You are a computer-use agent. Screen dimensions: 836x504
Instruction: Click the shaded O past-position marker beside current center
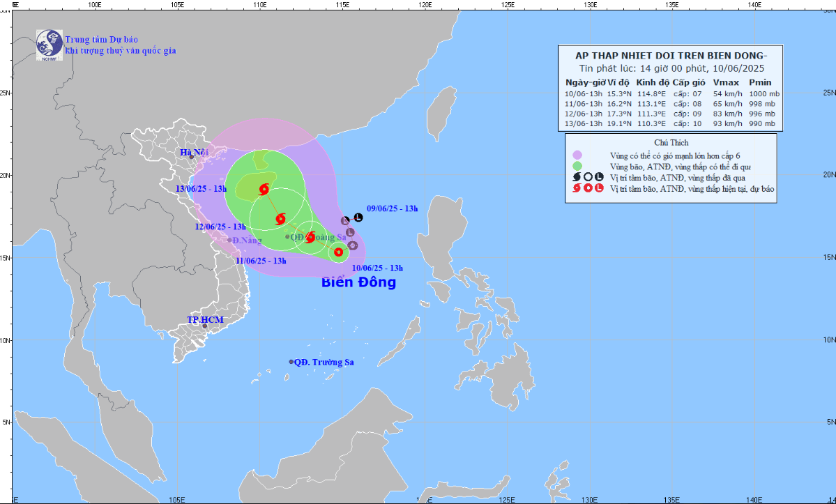coord(352,245)
